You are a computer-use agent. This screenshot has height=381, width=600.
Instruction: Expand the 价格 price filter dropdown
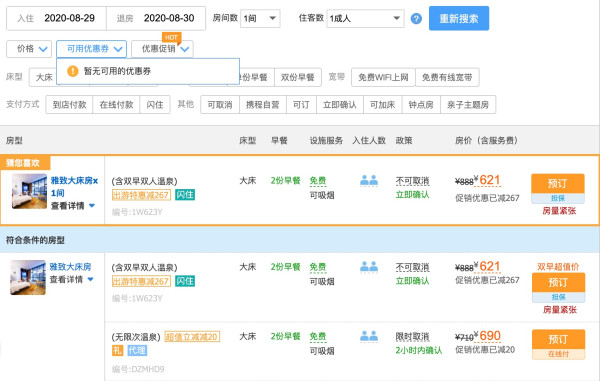(x=29, y=49)
